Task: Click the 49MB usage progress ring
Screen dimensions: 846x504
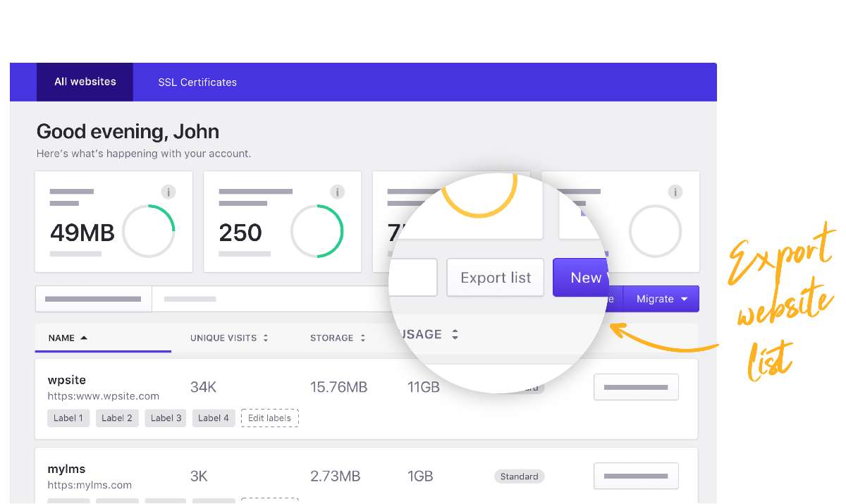Action: pos(149,231)
